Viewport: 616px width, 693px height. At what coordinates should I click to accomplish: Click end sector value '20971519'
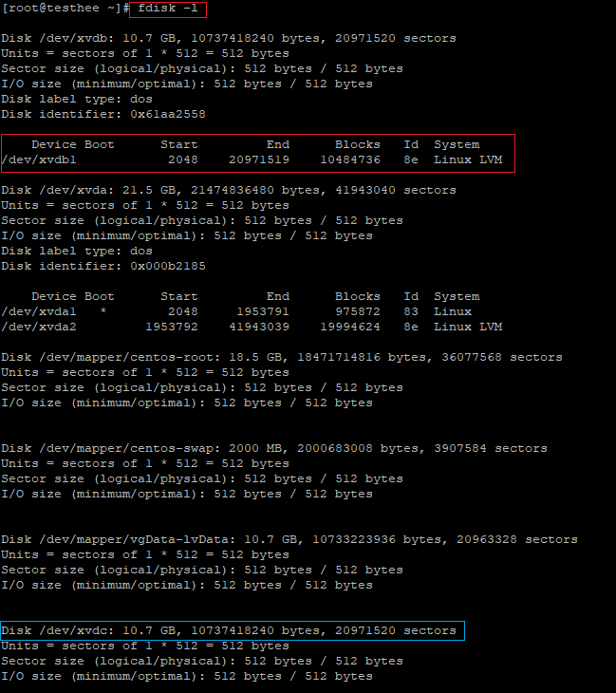click(259, 160)
